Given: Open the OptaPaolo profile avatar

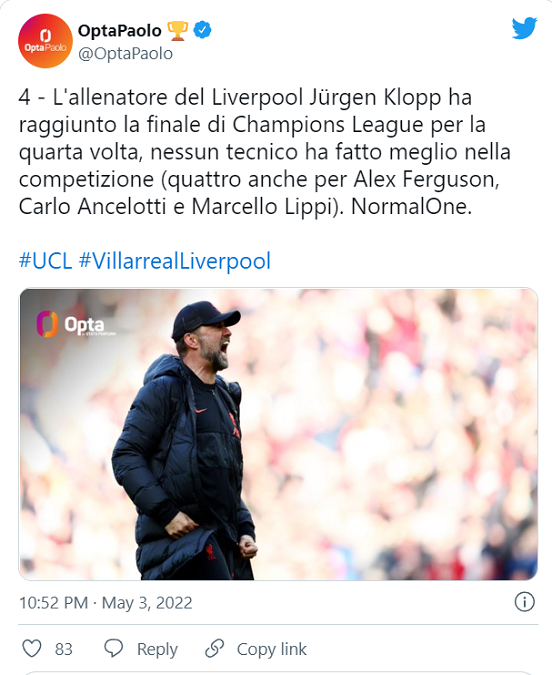Looking at the screenshot, I should click(45, 41).
